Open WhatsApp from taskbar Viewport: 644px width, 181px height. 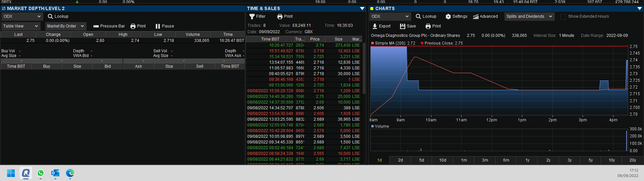point(41,173)
